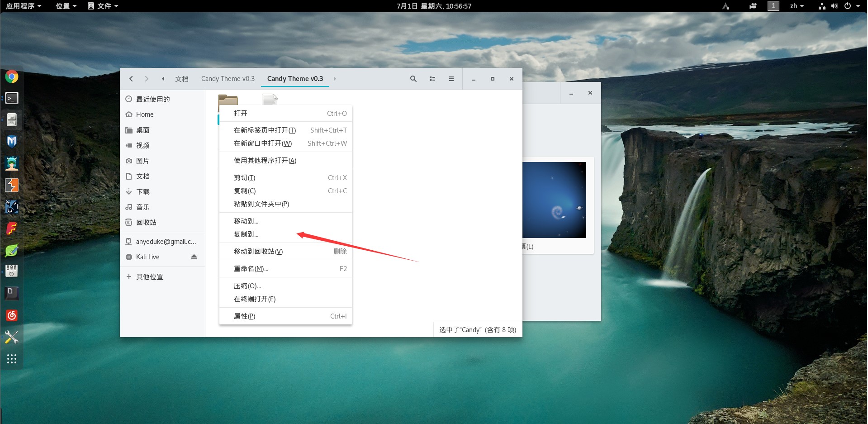Click the search icon in file manager
The width and height of the screenshot is (868, 424).
point(413,79)
